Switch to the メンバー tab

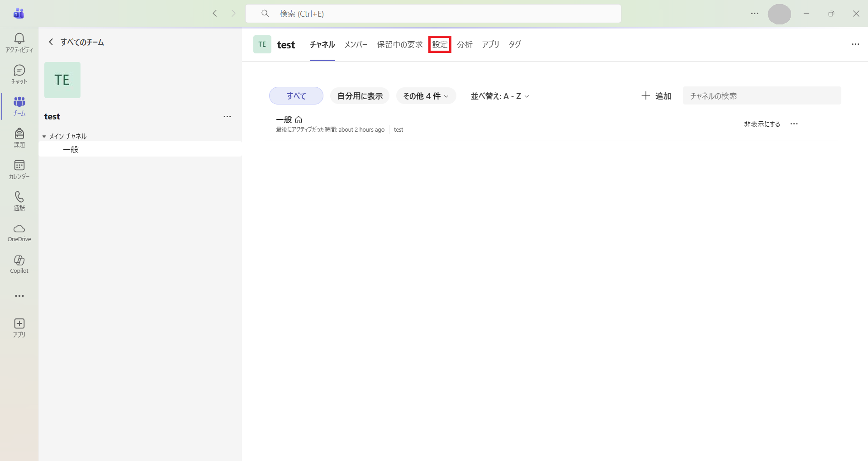click(x=356, y=44)
